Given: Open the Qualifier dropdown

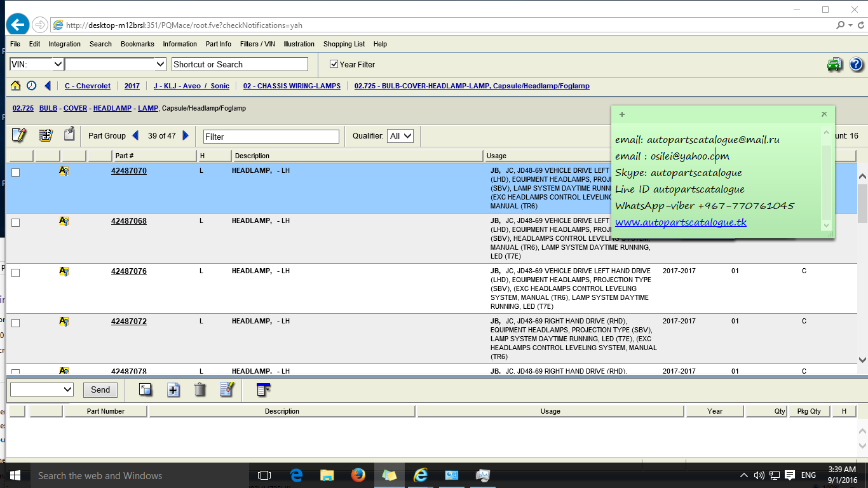Looking at the screenshot, I should click(x=400, y=135).
